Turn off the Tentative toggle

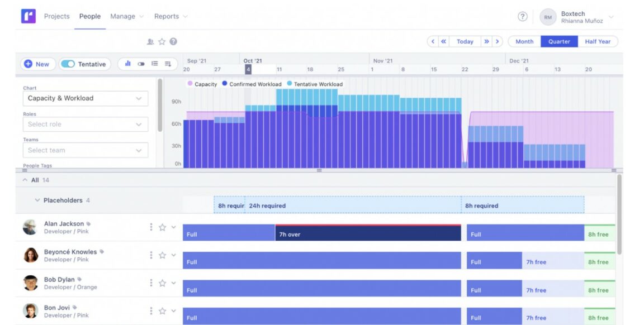click(68, 64)
